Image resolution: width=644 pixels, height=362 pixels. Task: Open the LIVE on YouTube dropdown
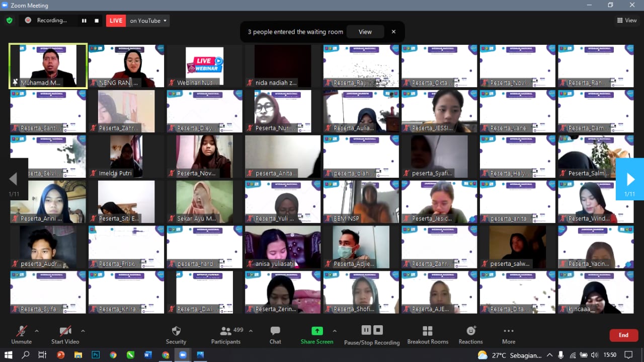[148, 21]
